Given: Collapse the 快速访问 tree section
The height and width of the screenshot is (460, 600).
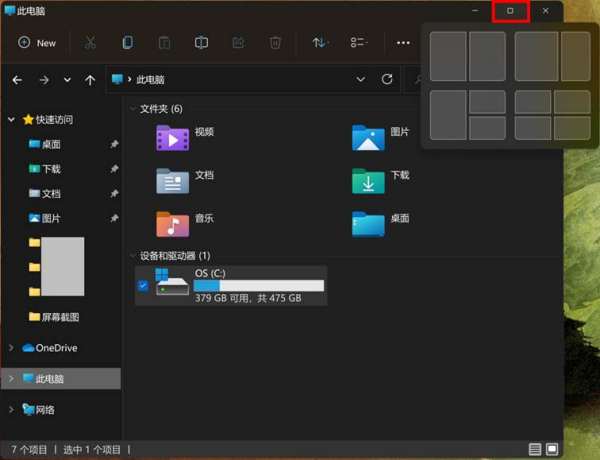Looking at the screenshot, I should pyautogui.click(x=12, y=119).
